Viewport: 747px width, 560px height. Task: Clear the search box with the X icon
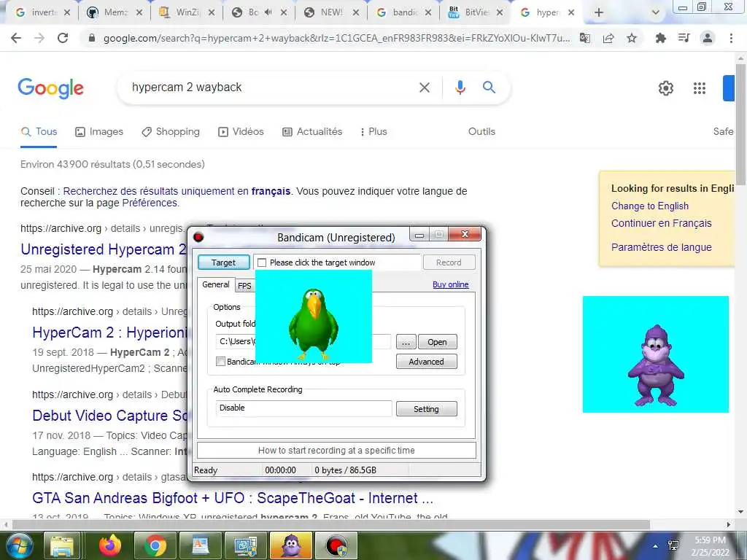click(x=424, y=87)
